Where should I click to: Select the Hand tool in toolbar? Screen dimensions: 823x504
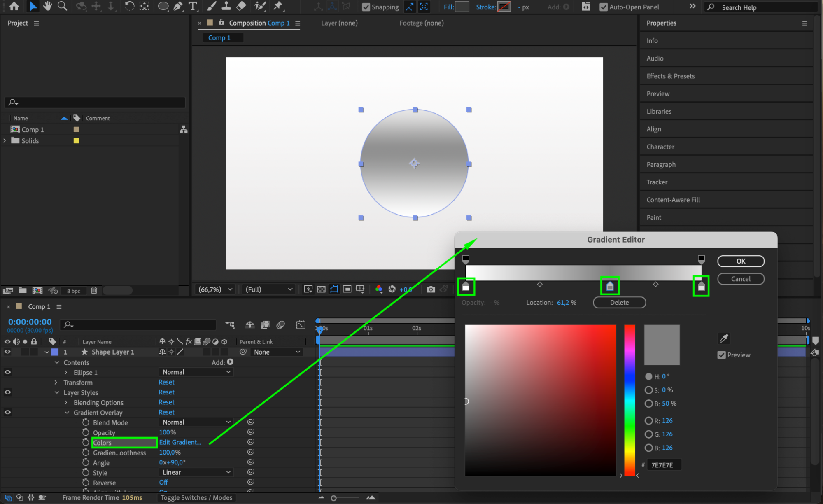click(48, 6)
